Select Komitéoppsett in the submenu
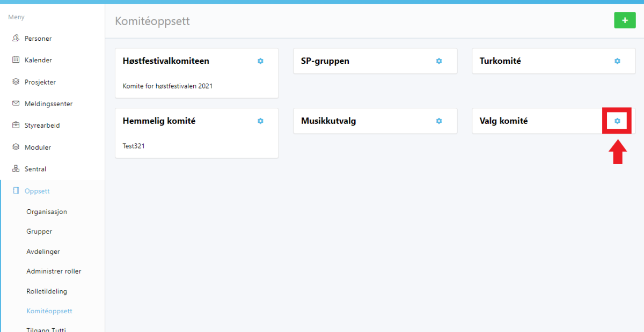The height and width of the screenshot is (332, 644). coord(49,311)
